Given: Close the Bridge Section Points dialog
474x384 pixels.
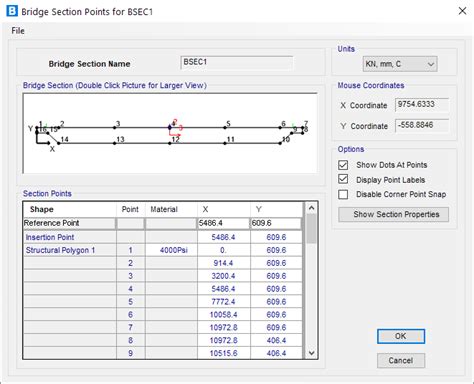Looking at the screenshot, I should pyautogui.click(x=462, y=11).
